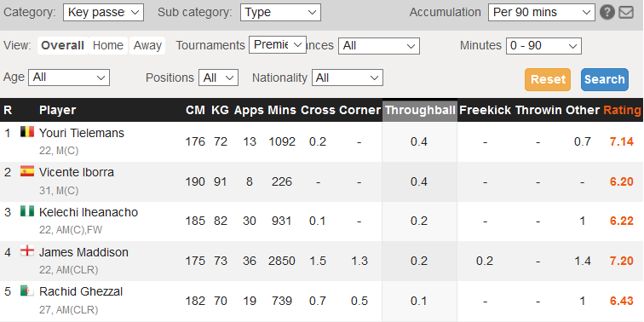Click the blue Search button
The width and height of the screenshot is (644, 322).
tap(605, 79)
